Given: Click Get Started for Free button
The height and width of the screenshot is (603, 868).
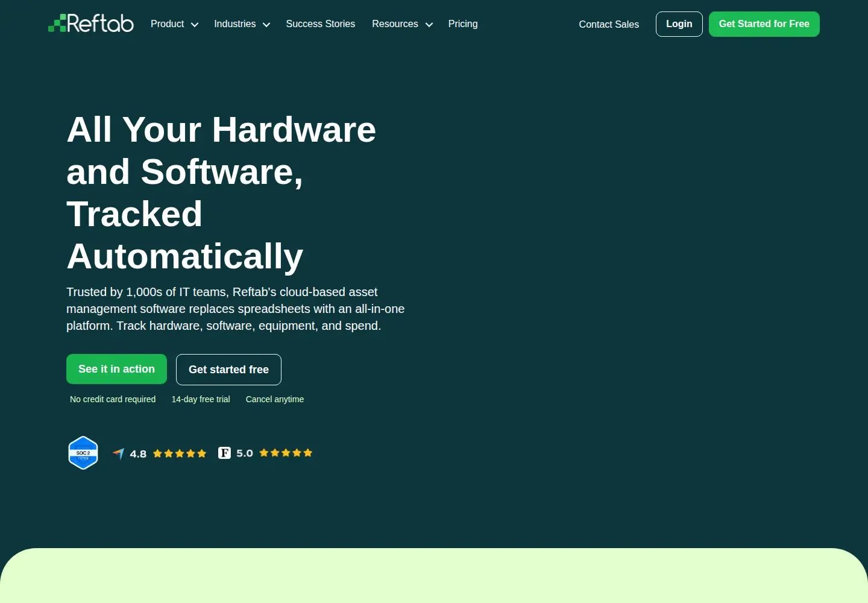Looking at the screenshot, I should [x=764, y=24].
